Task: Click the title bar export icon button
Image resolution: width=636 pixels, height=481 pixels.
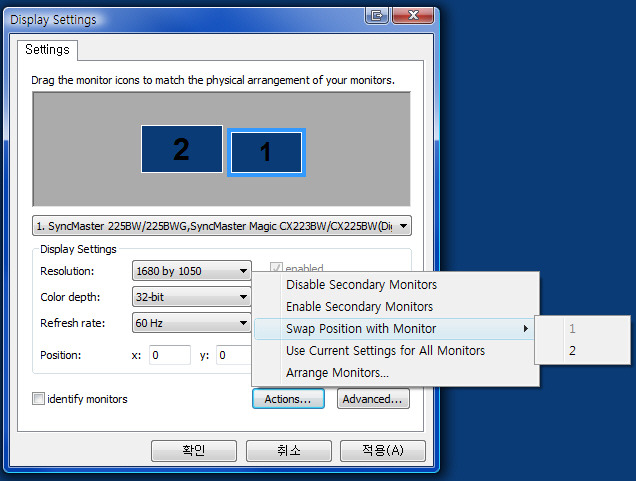Action: (377, 16)
